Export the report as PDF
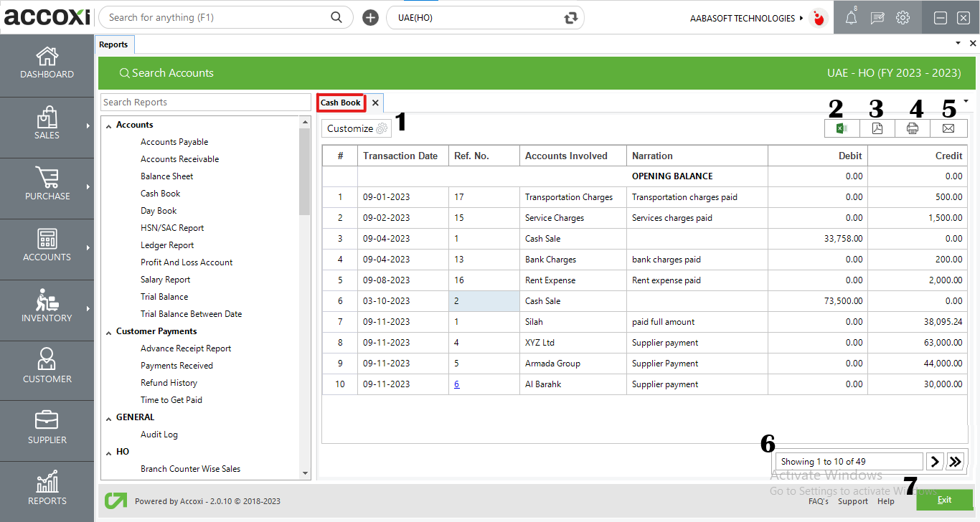The height and width of the screenshot is (522, 980). click(x=877, y=128)
